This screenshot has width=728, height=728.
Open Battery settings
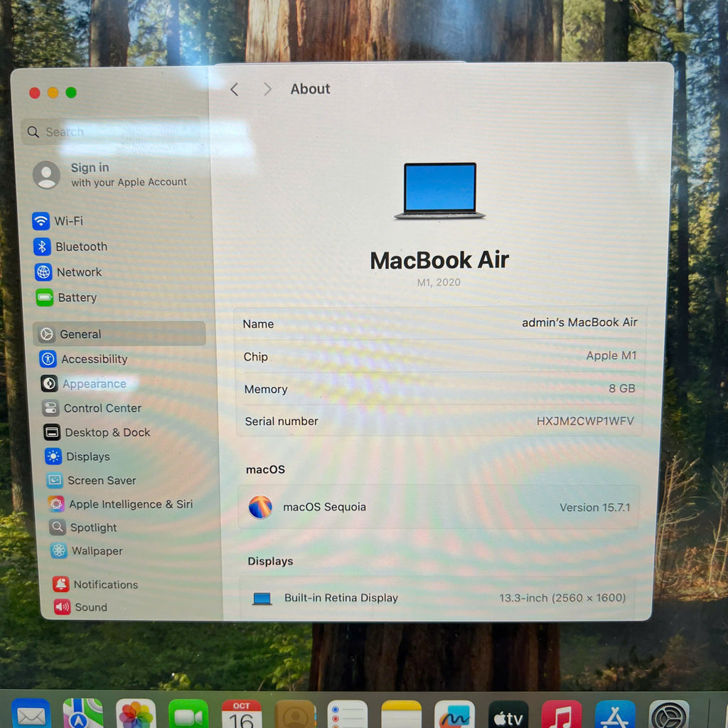[76, 298]
